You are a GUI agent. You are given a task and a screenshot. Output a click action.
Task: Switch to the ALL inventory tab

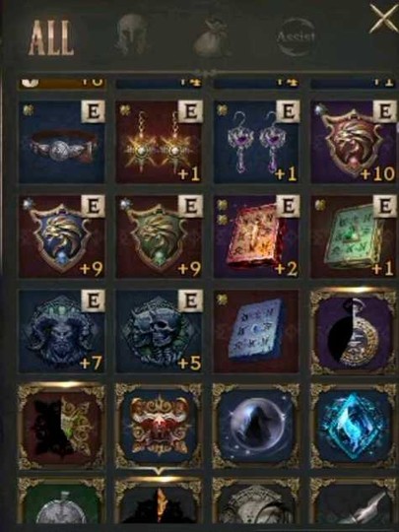[x=51, y=37]
